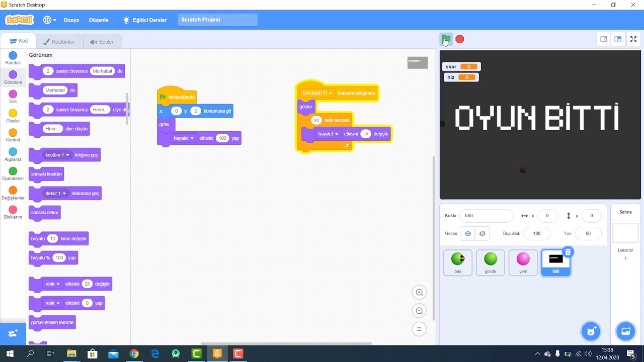
Task: Open hayalet dropdown in değiştir block
Action: [x=329, y=134]
